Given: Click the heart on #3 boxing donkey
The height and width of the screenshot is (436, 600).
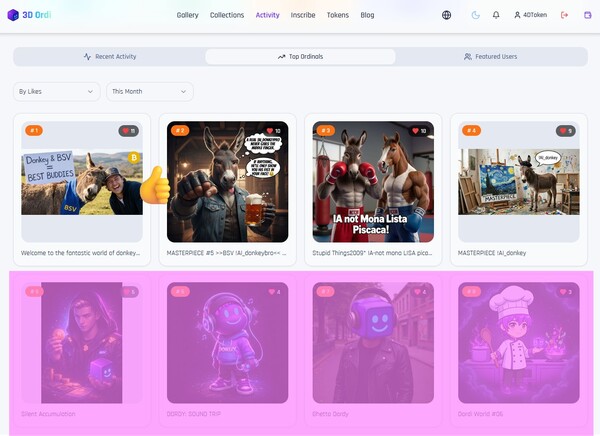Looking at the screenshot, I should coord(416,131).
